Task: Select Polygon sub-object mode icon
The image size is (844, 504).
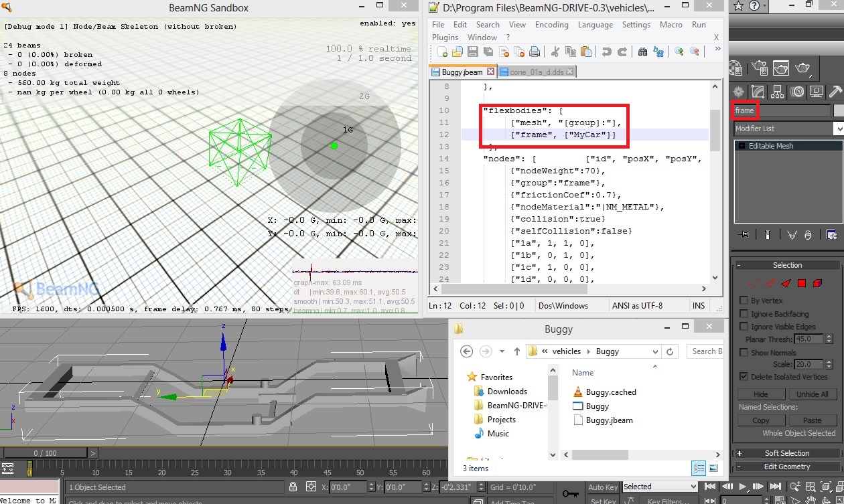Action: coord(801,283)
